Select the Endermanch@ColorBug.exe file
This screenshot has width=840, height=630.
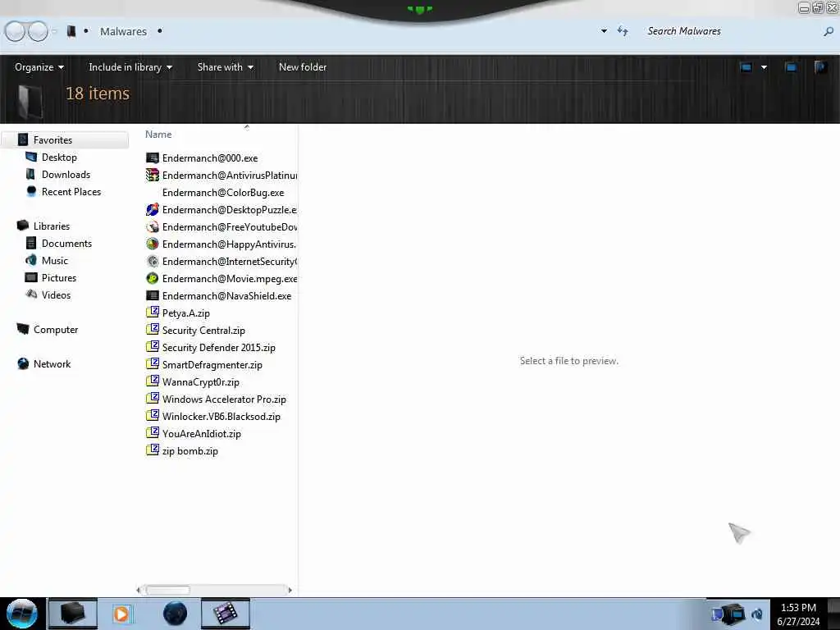click(x=223, y=192)
